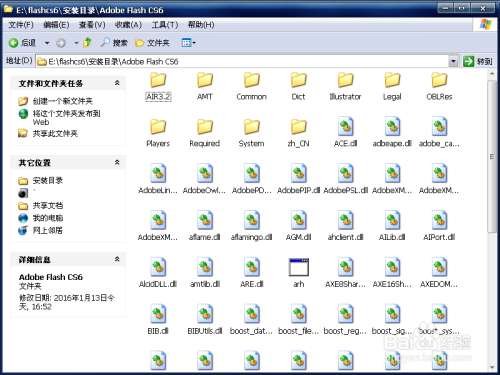Select the System folder

pos(252,133)
